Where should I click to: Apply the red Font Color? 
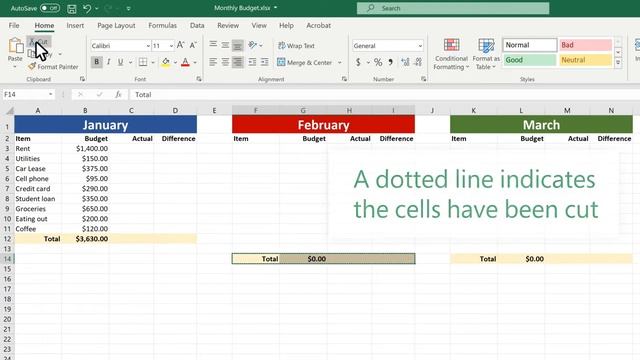point(185,62)
